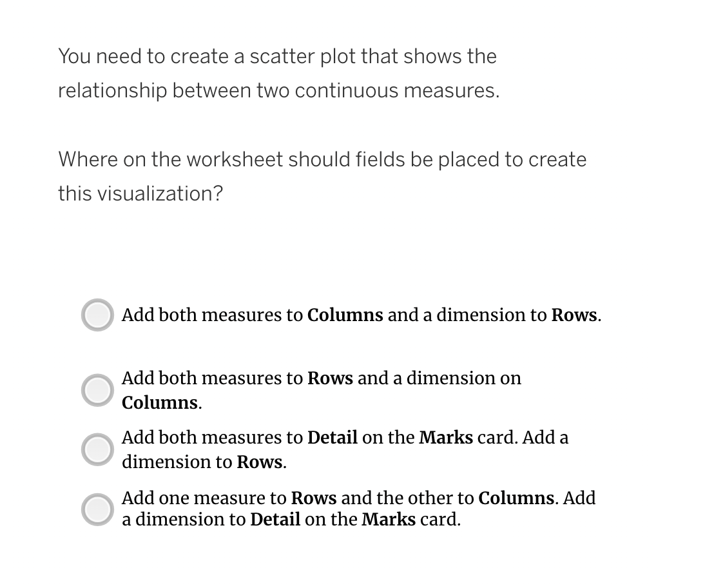Click the bold word Rows in fourth answer
The image size is (705, 588).
point(314,498)
